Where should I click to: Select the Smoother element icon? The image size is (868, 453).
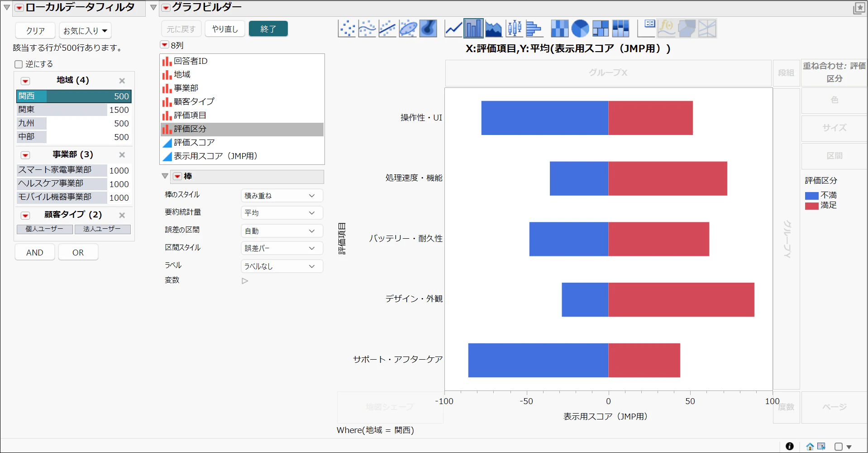367,29
